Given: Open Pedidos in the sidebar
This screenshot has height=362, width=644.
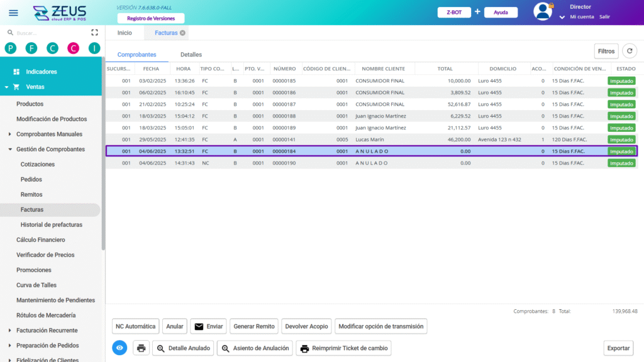Looking at the screenshot, I should coord(31,179).
